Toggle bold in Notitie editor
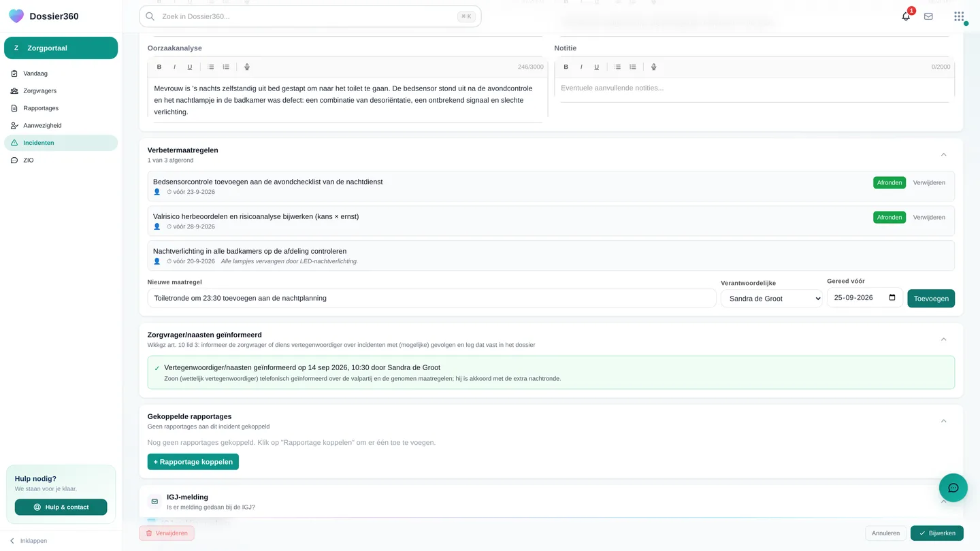 [566, 67]
